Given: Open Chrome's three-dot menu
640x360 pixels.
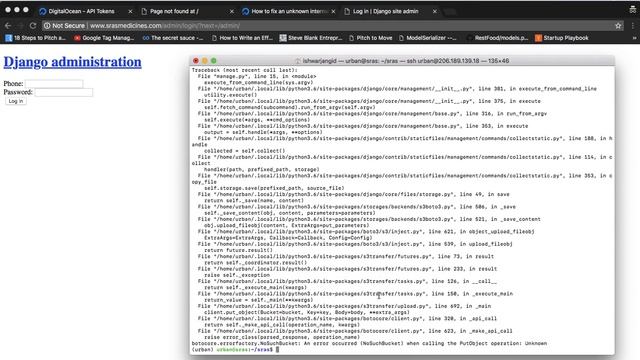Looking at the screenshot, I should [x=633, y=26].
